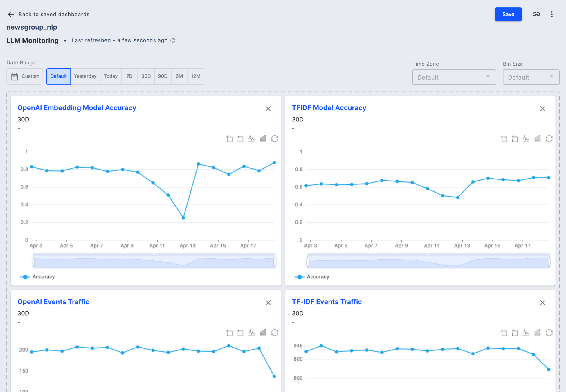The width and height of the screenshot is (566, 392).
Task: Open the Bin Size dropdown
Action: (531, 77)
